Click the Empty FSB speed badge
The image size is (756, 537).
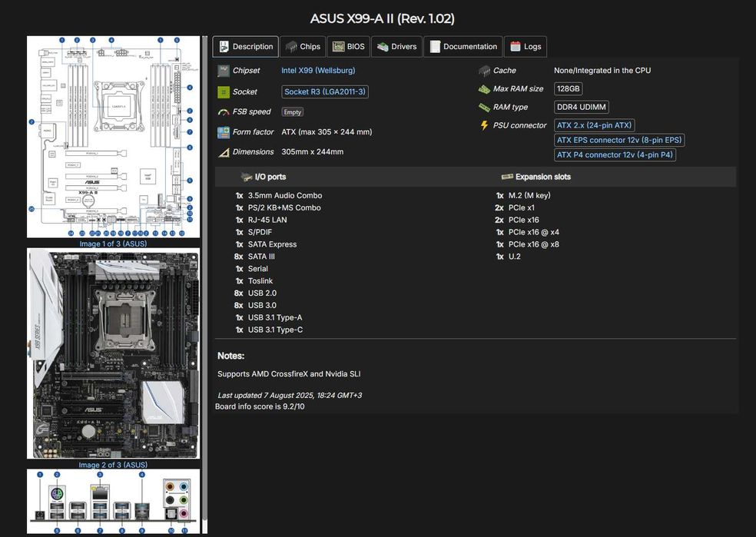292,112
